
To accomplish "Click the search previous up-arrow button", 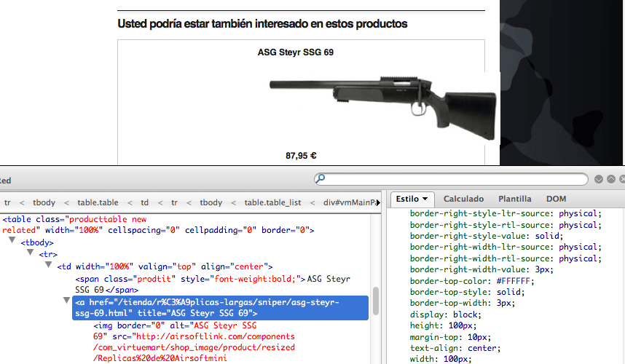I will [611, 179].
